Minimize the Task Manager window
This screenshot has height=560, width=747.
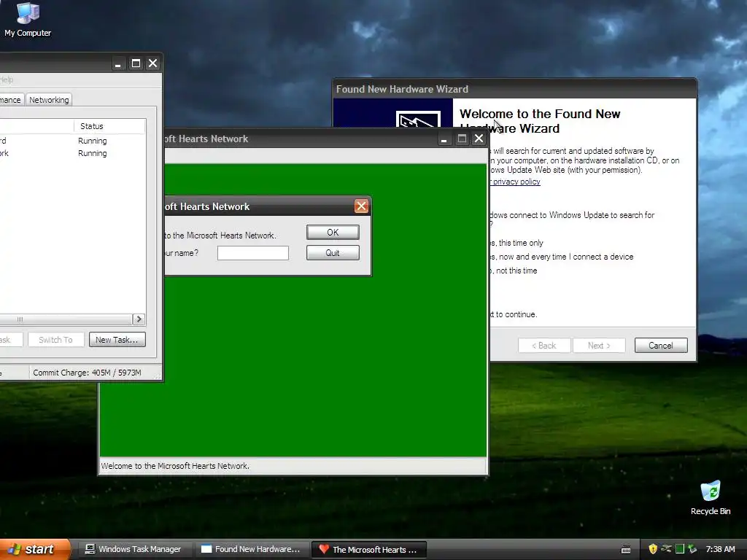118,63
